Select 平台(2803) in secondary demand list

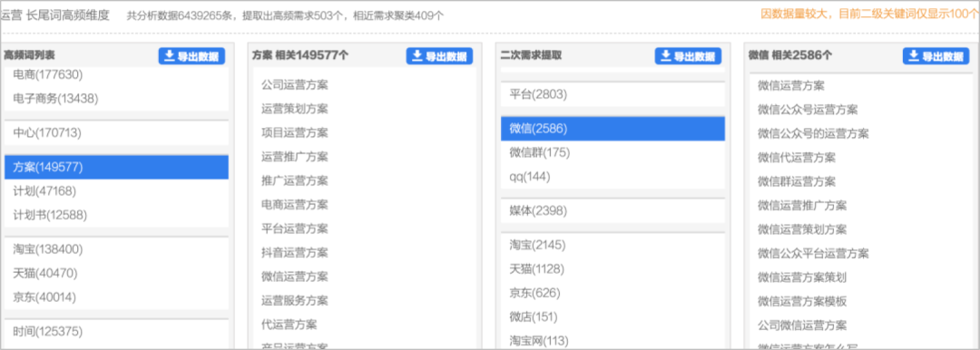click(x=537, y=94)
